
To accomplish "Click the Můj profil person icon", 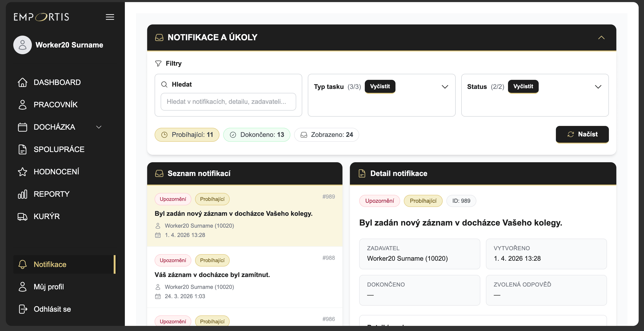I will pyautogui.click(x=23, y=287).
